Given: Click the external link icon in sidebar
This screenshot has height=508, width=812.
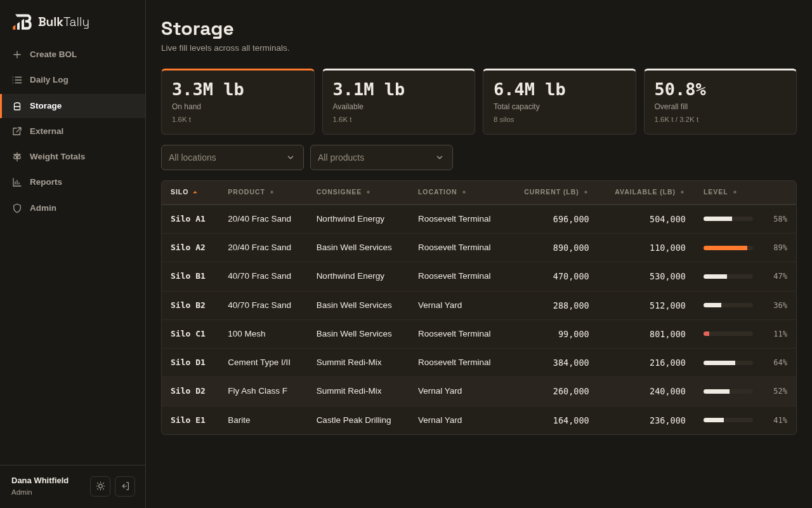Looking at the screenshot, I should click(17, 131).
